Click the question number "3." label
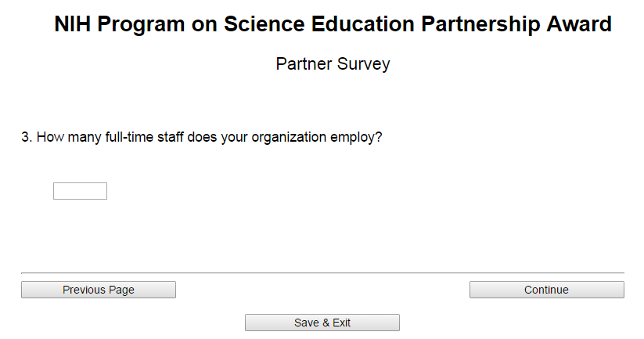The image size is (644, 339). click(x=27, y=137)
